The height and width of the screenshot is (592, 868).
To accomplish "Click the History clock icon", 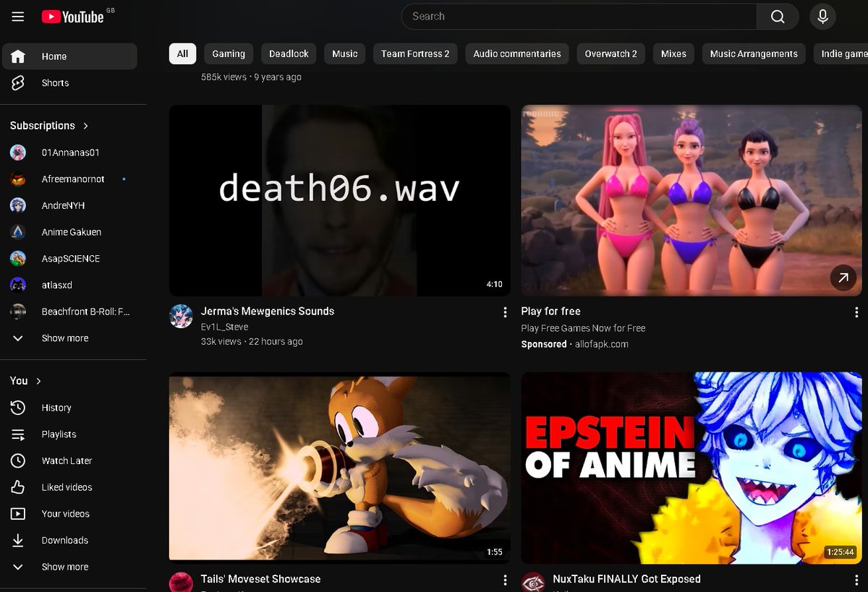I will tap(18, 408).
